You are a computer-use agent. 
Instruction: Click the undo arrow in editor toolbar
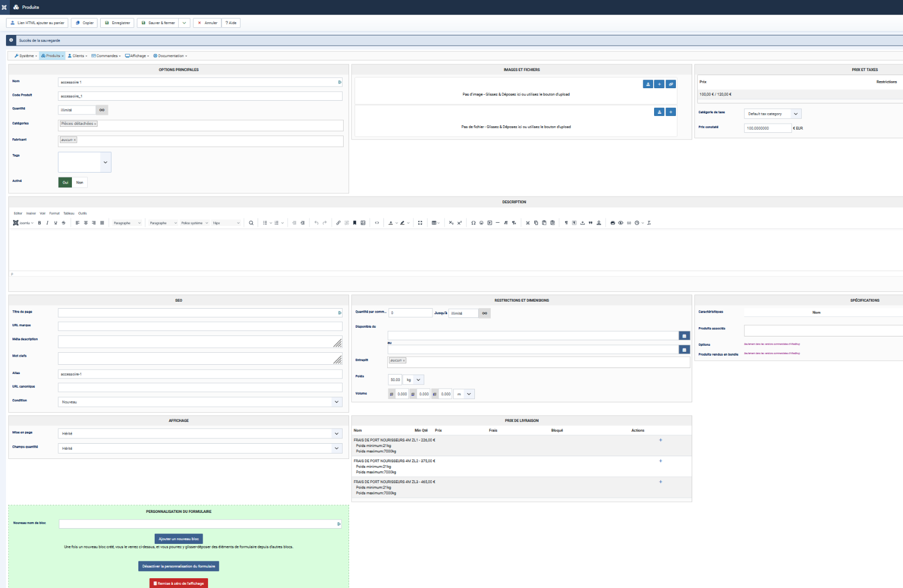pos(316,223)
